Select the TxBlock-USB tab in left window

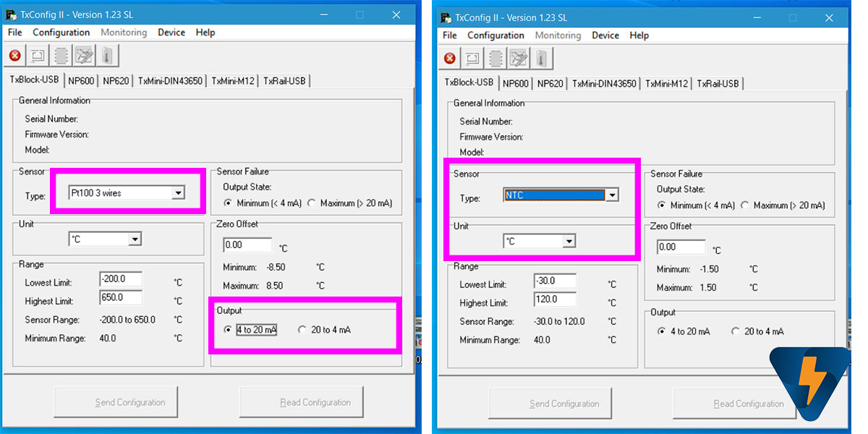coord(34,80)
